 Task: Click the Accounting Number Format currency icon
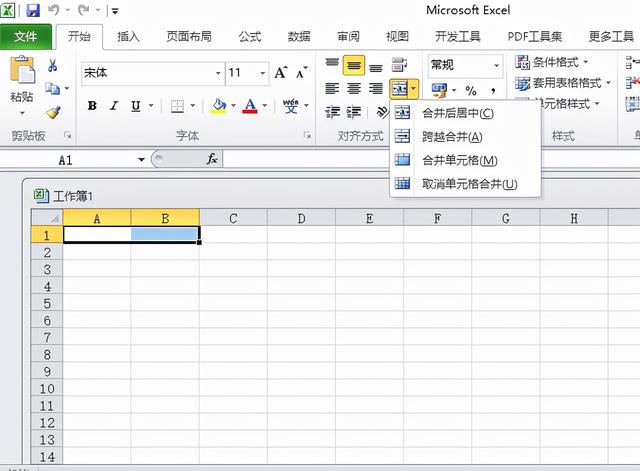click(440, 91)
